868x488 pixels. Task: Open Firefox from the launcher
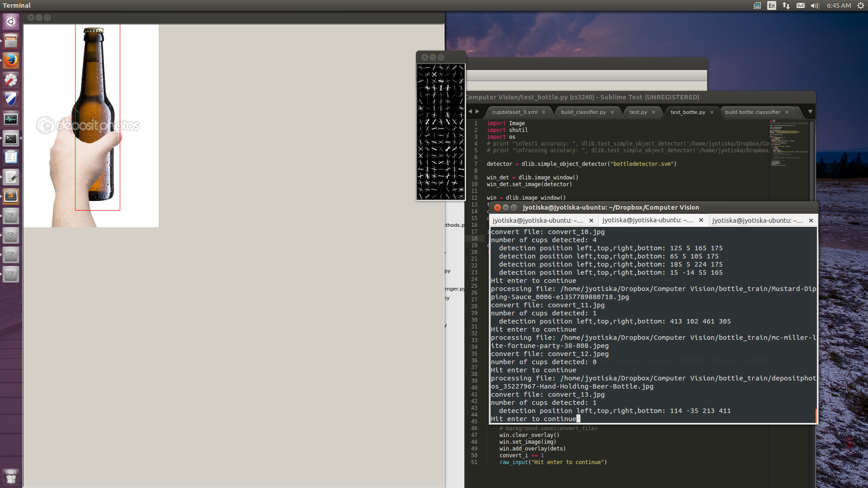(x=11, y=60)
